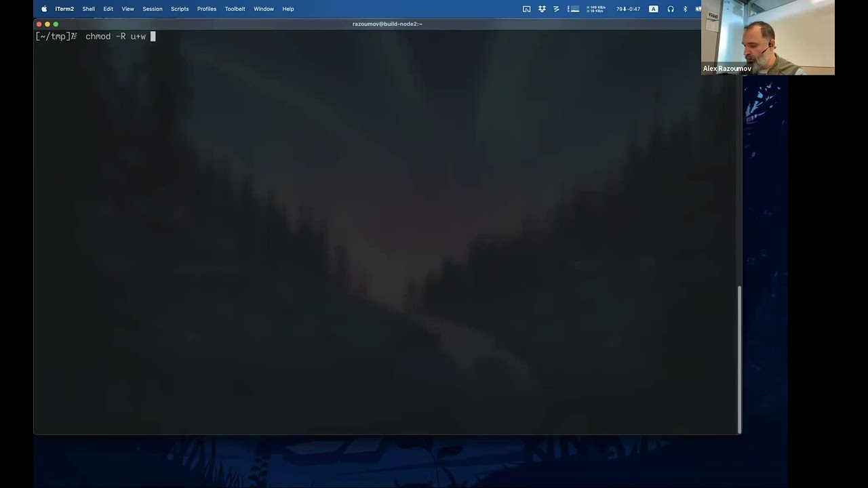Click the terminal scrollbar thumb
Screen dimensions: 868x488
[x=740, y=359]
